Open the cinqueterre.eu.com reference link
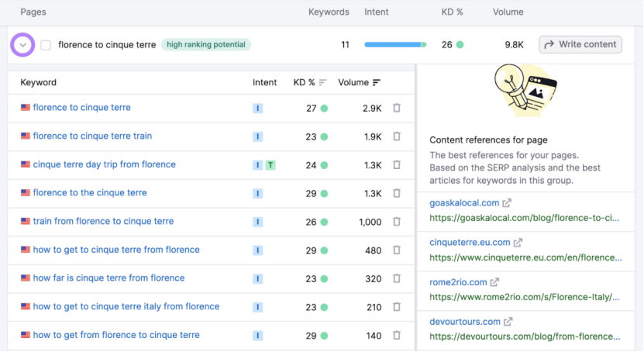Viewport: 644px width, 352px height. point(470,243)
